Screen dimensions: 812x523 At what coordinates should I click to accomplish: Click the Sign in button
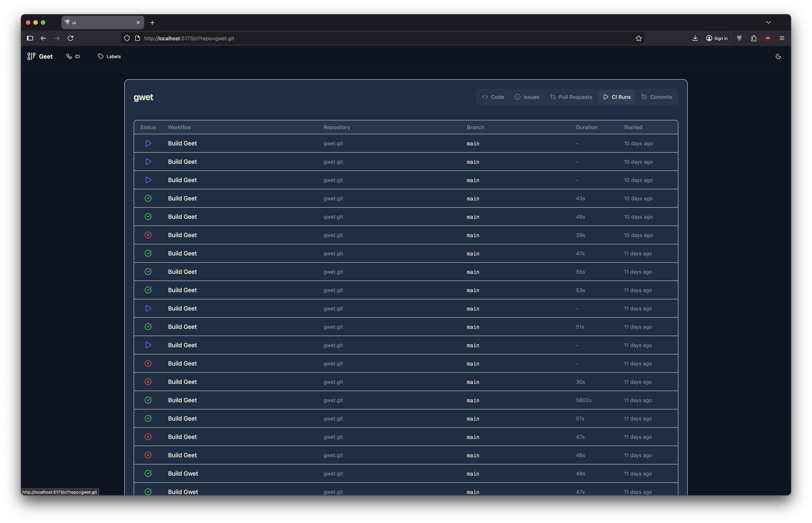tap(717, 38)
